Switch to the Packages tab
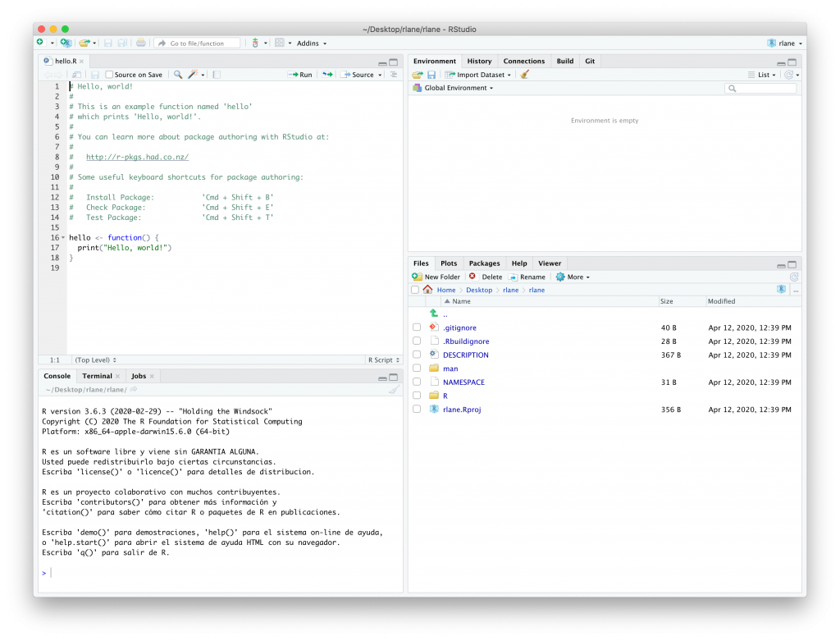The width and height of the screenshot is (840, 641). pos(484,263)
